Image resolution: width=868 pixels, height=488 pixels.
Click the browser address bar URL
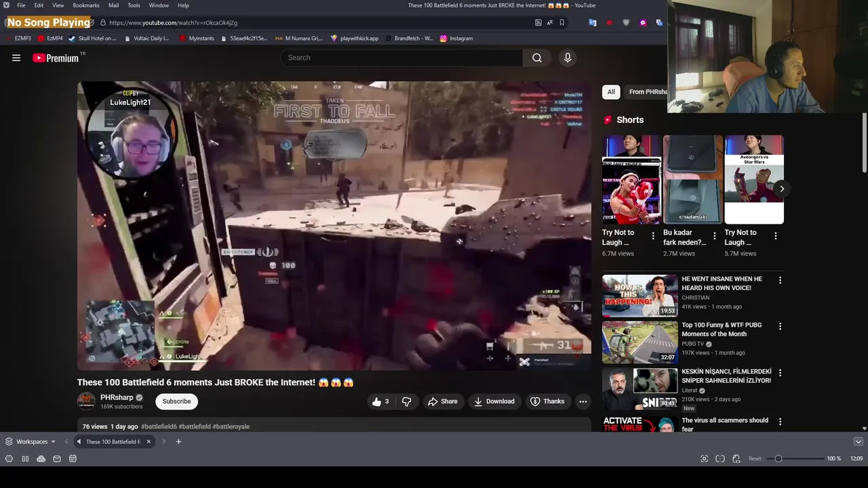click(173, 22)
